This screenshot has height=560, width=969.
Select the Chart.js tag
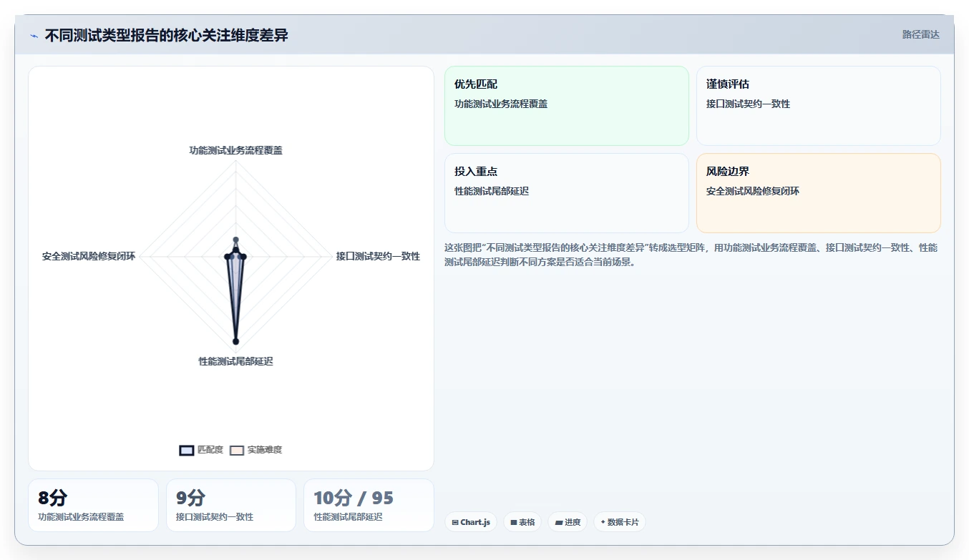[471, 522]
